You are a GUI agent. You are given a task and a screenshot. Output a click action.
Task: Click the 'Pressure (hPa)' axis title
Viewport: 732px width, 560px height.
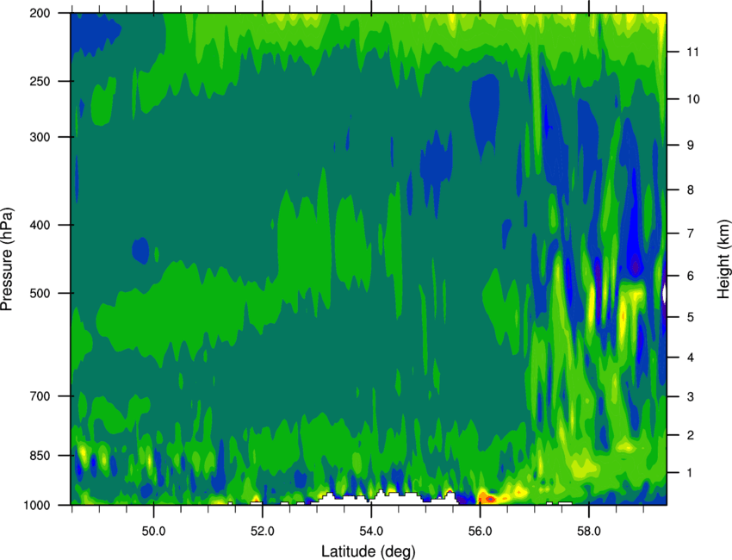7,259
